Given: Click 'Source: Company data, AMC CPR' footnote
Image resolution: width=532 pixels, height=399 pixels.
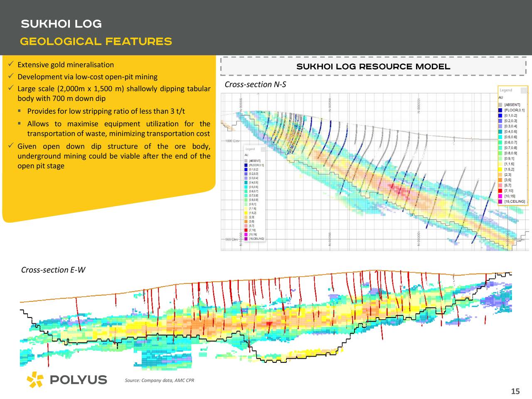Looking at the screenshot, I should 159,381.
